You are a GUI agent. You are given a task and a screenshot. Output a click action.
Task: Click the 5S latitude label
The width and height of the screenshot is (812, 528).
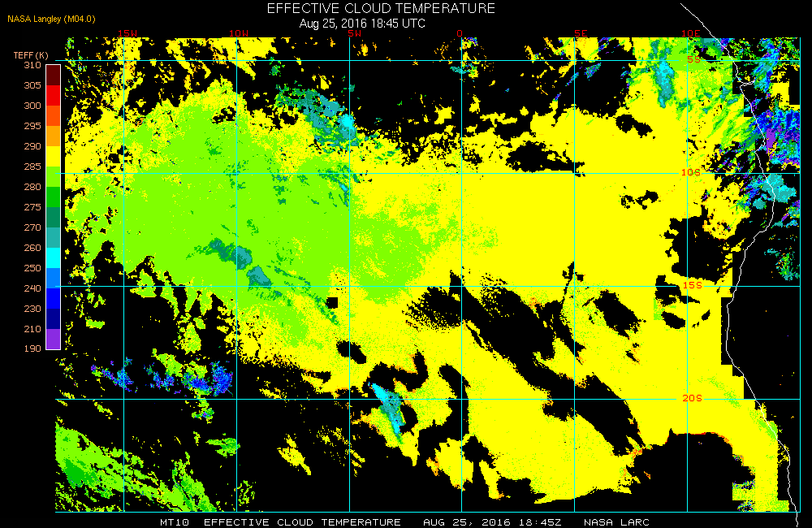[694, 59]
